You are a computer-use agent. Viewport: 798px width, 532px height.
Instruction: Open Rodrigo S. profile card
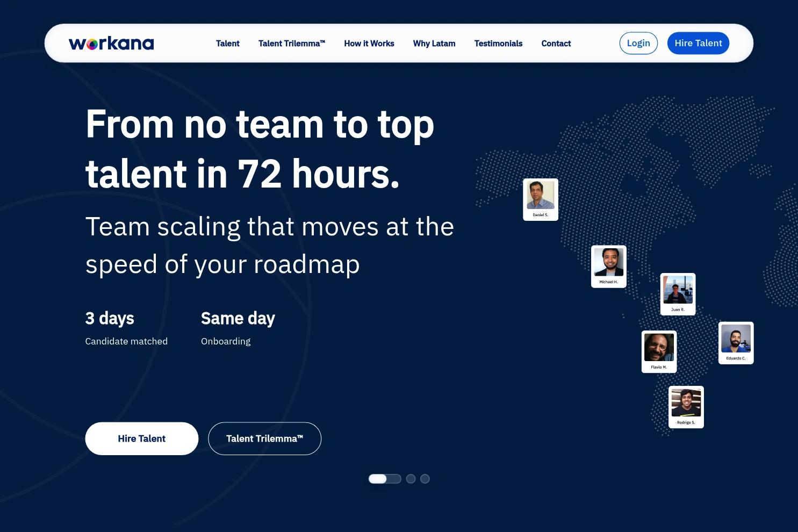coord(686,407)
